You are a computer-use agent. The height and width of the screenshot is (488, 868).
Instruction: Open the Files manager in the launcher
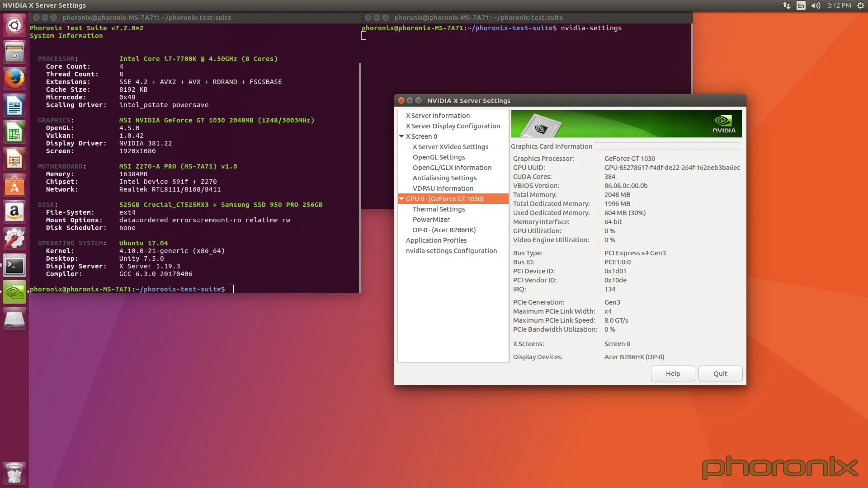[x=14, y=52]
